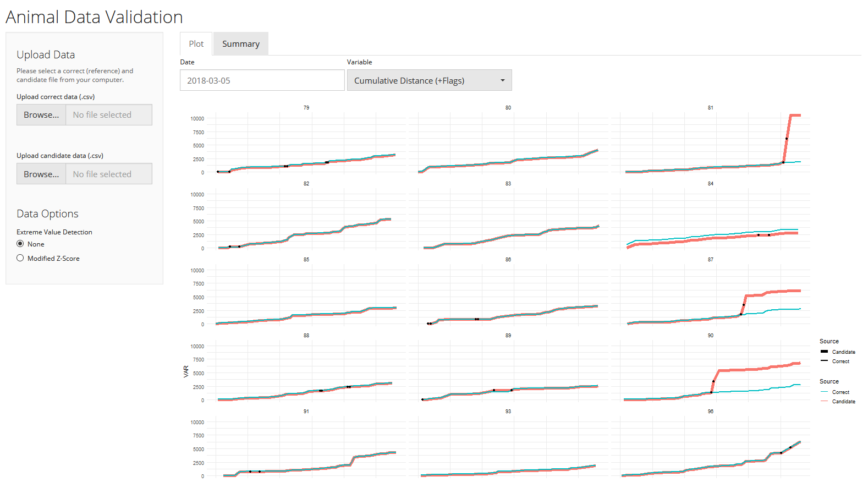Viewport: 868px width, 482px height.
Task: Click correct data file name field
Action: coord(109,115)
